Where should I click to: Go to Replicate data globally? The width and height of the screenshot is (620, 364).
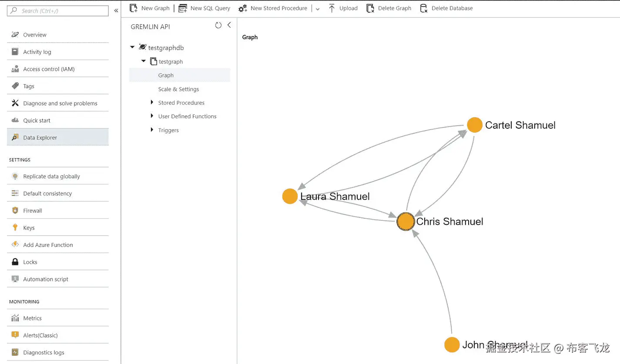coord(51,177)
